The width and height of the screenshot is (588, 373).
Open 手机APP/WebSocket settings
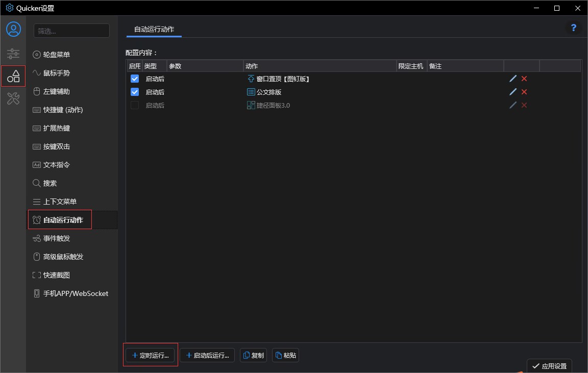(x=71, y=293)
